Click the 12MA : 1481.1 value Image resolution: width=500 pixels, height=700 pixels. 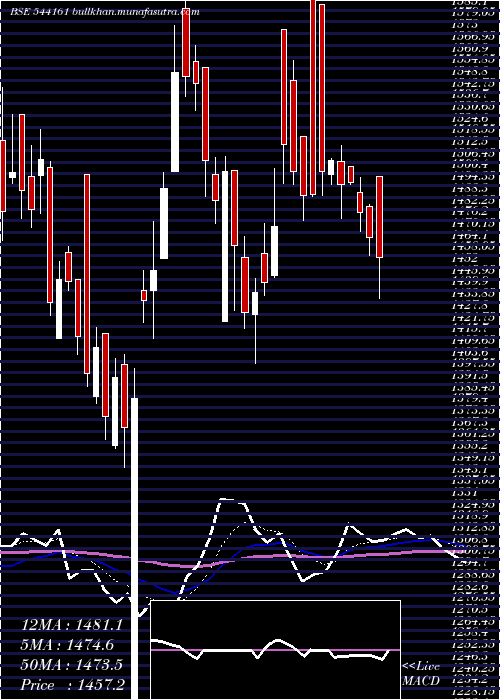coord(71,625)
